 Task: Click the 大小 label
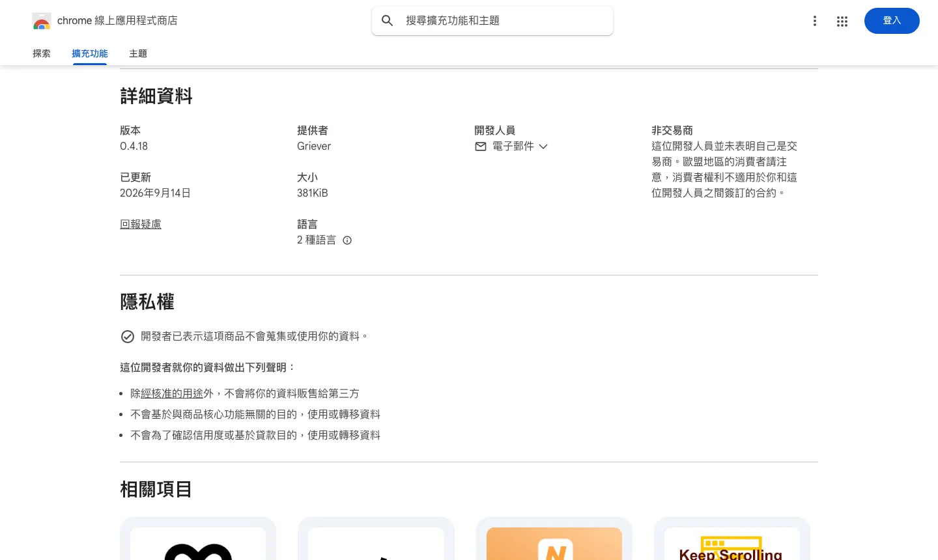pos(307,177)
